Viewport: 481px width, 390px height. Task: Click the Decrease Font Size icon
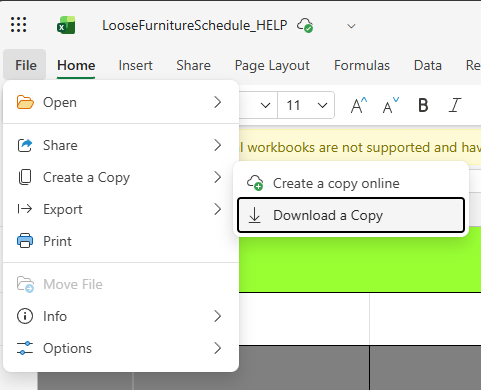pyautogui.click(x=390, y=105)
